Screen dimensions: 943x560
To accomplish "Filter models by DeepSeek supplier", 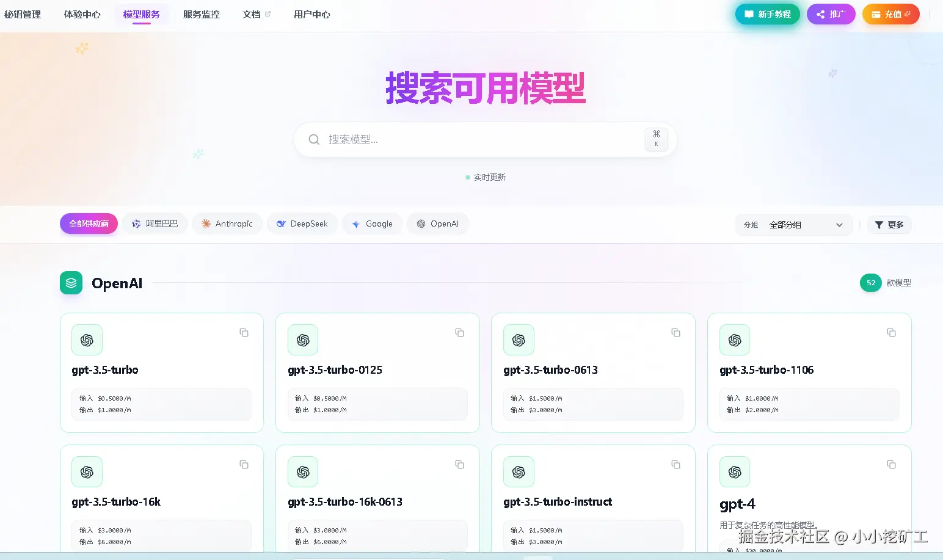I will point(302,224).
